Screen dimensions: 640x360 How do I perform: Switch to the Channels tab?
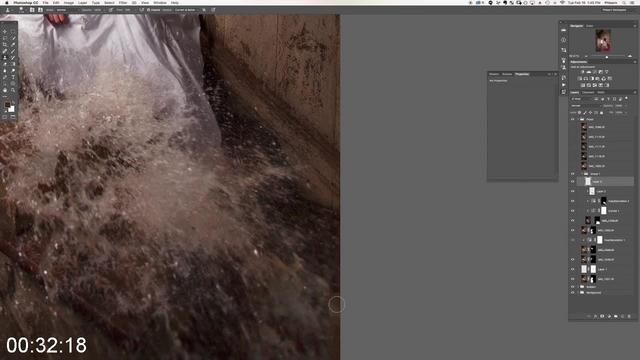coord(588,92)
